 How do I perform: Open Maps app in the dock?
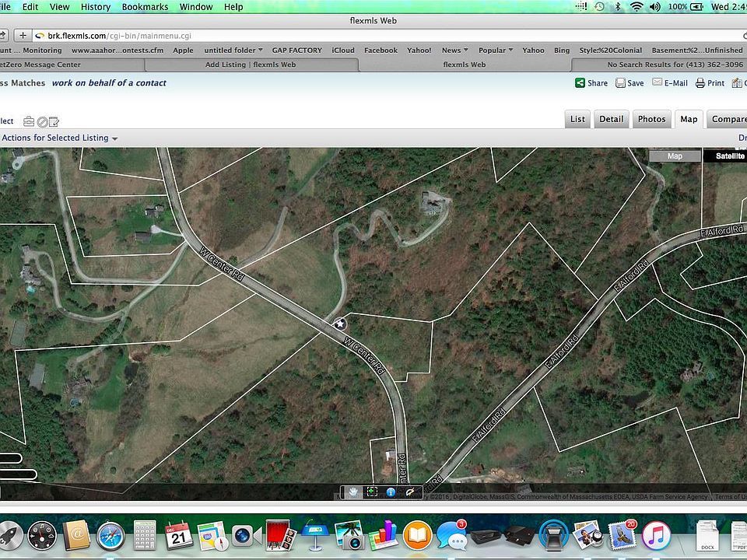tap(212, 536)
